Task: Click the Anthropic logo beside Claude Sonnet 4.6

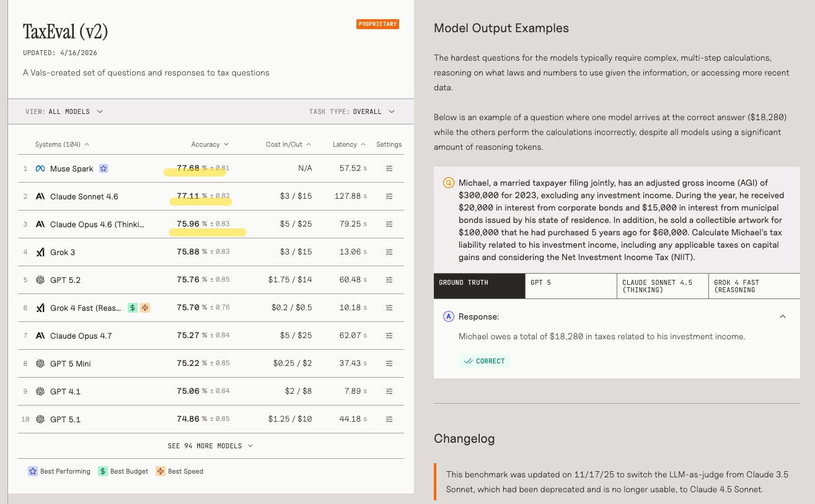Action: click(40, 196)
